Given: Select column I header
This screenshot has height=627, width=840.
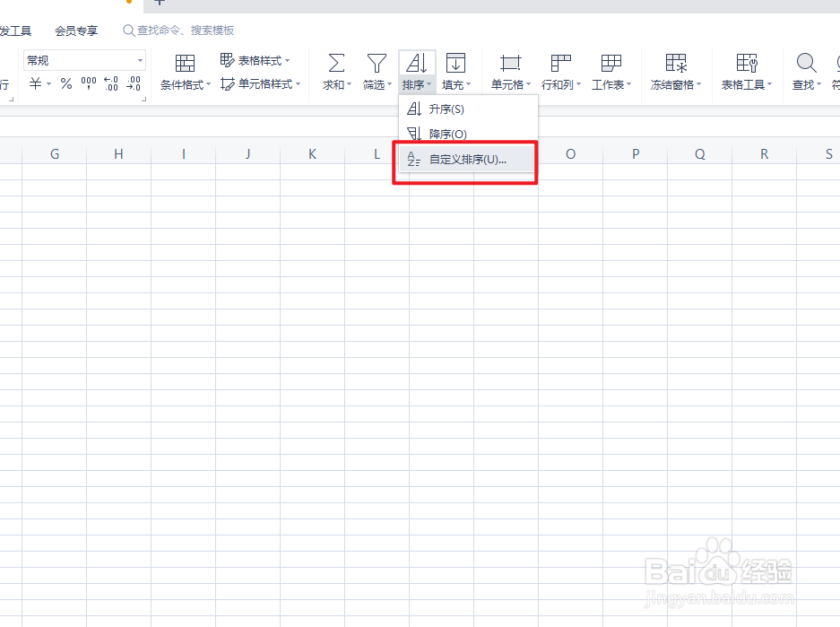Looking at the screenshot, I should coord(183,154).
